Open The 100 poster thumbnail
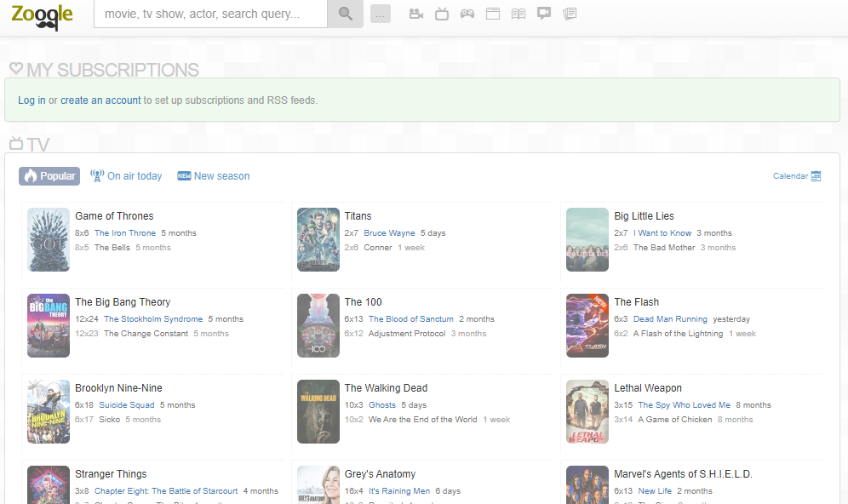Image resolution: width=848 pixels, height=504 pixels. coord(318,325)
